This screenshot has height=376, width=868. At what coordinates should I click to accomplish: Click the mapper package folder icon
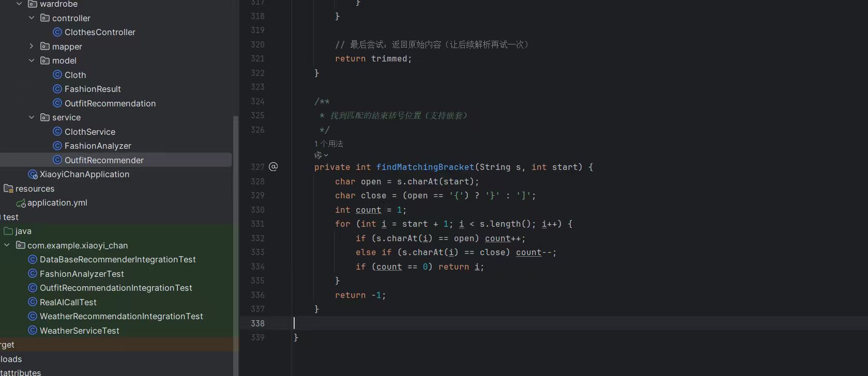[x=45, y=46]
